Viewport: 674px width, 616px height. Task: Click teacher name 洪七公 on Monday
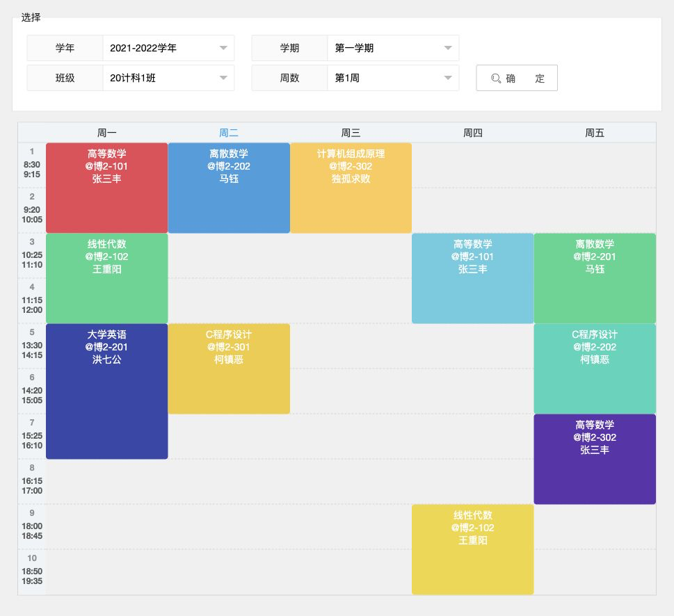pos(106,359)
